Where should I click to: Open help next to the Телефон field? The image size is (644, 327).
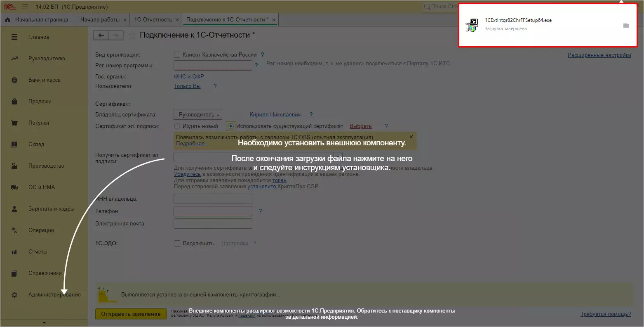(x=261, y=211)
